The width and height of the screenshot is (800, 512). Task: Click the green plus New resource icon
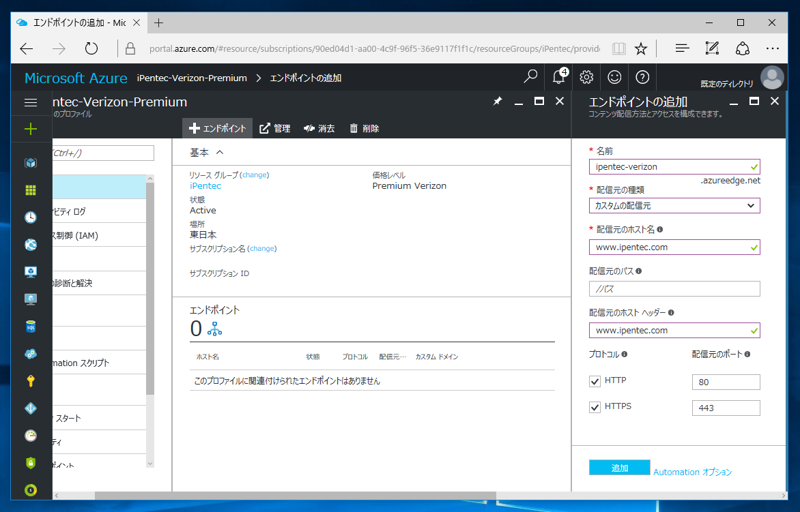point(31,129)
